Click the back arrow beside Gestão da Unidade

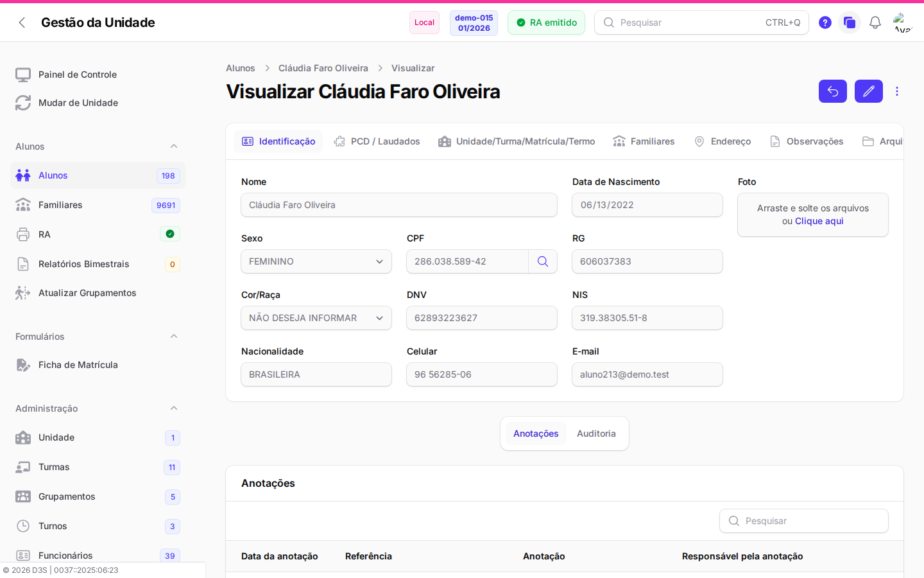pyautogui.click(x=22, y=22)
